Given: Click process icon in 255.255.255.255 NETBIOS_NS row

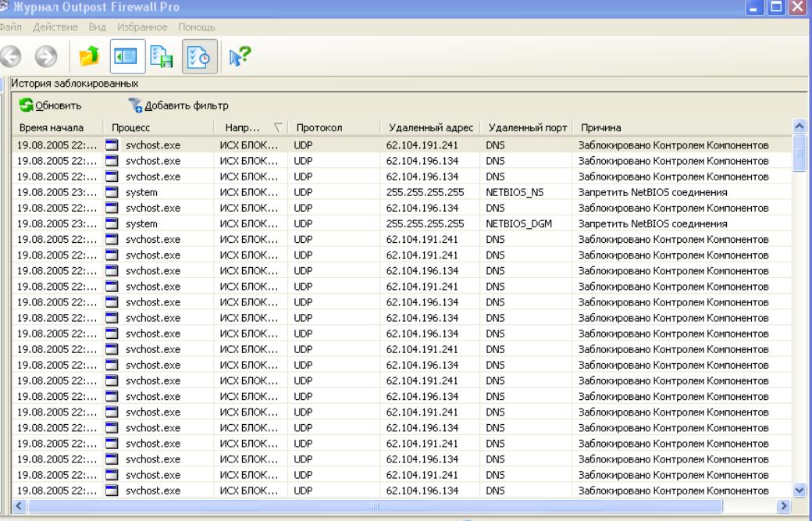Looking at the screenshot, I should [112, 192].
